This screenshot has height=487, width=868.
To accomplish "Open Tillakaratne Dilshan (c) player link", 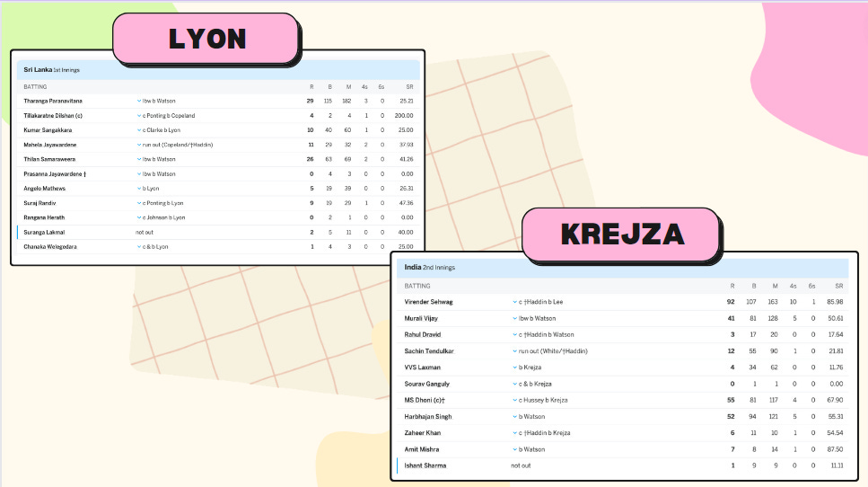I will tap(53, 116).
